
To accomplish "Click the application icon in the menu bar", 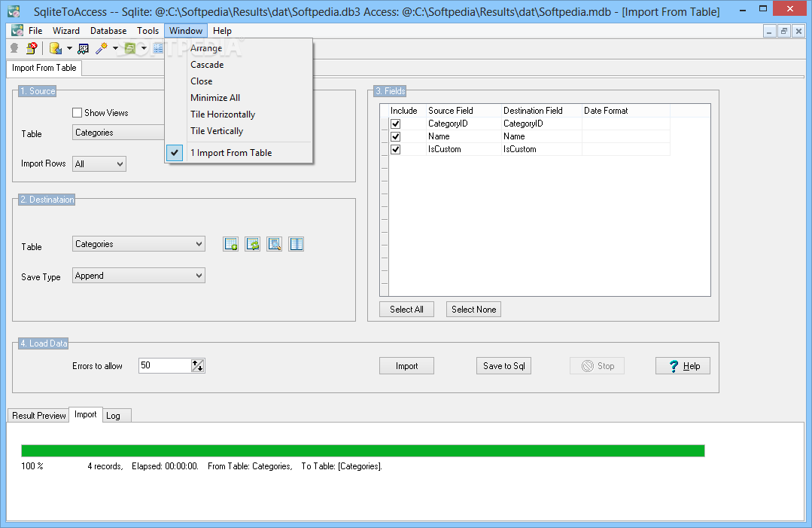I will pyautogui.click(x=17, y=31).
